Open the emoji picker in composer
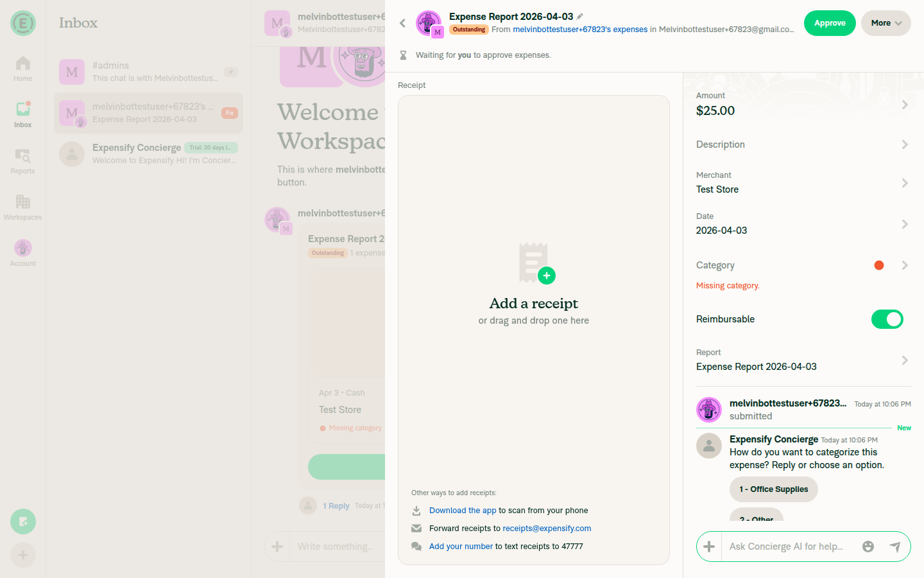Image resolution: width=924 pixels, height=578 pixels. pos(868,547)
